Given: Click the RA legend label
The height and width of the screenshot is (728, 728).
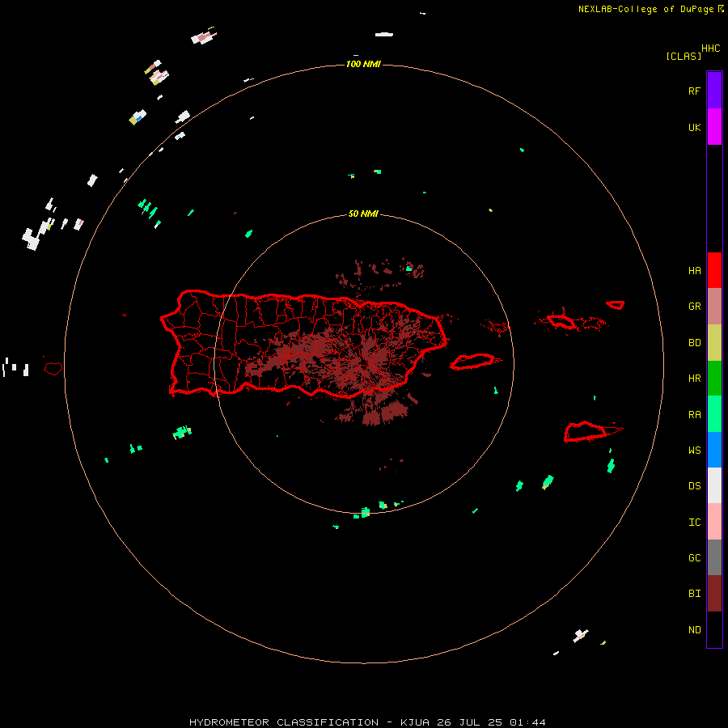Looking at the screenshot, I should click(694, 414).
